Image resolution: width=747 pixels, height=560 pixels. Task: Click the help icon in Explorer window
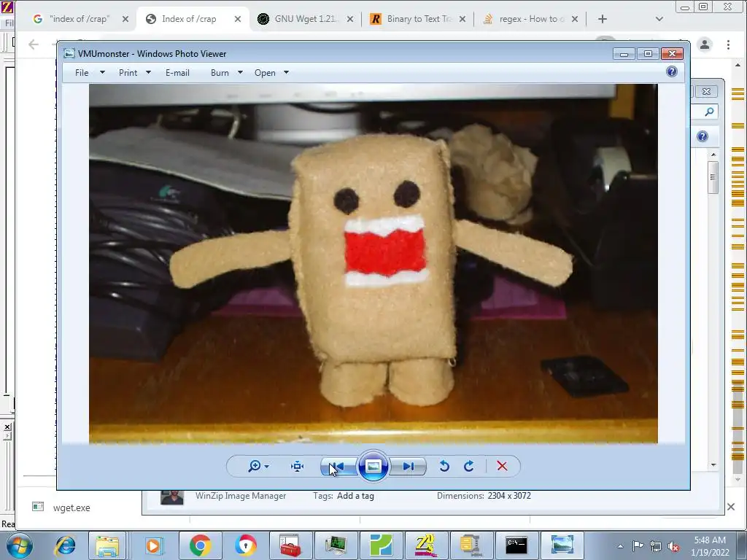point(703,136)
